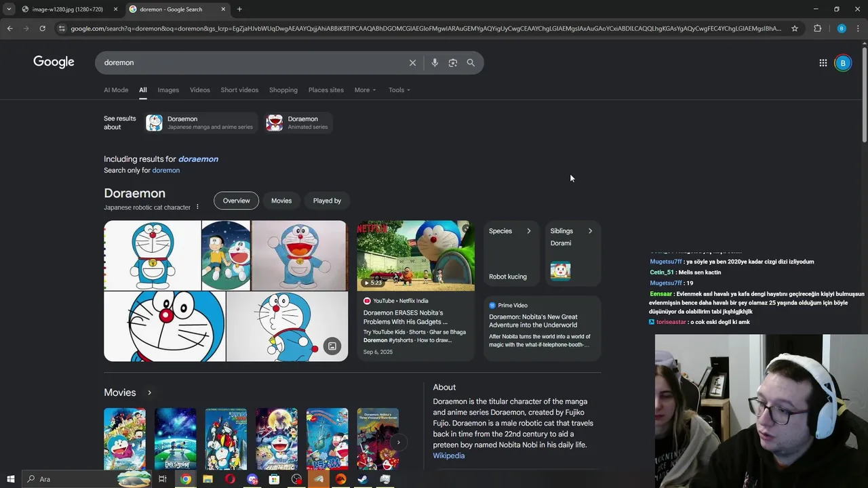Switch to the Images tab
The width and height of the screenshot is (868, 488).
[168, 90]
